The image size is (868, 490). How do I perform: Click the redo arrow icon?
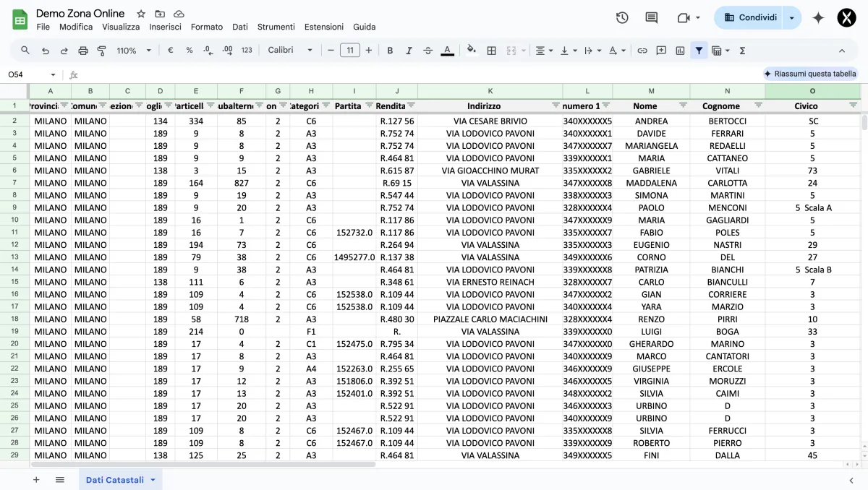click(64, 51)
